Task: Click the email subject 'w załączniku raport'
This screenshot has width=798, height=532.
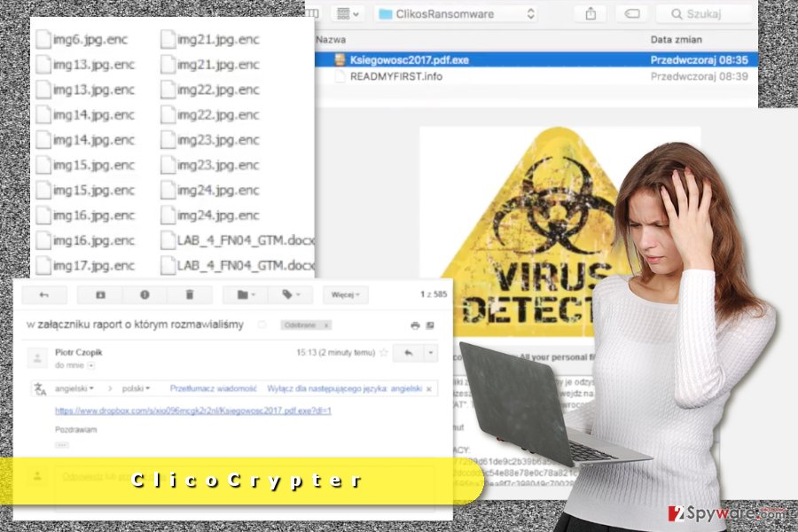Action: (x=135, y=325)
